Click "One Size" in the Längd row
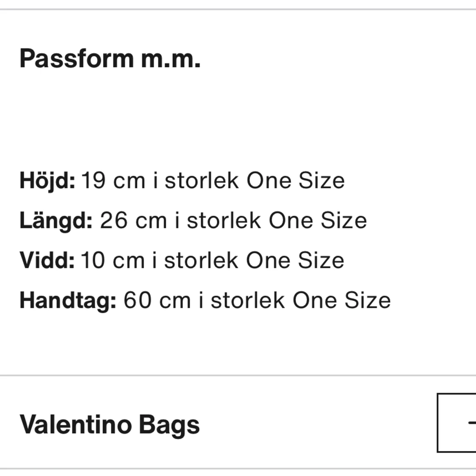Screen dimensions: 476x476 pos(318,220)
